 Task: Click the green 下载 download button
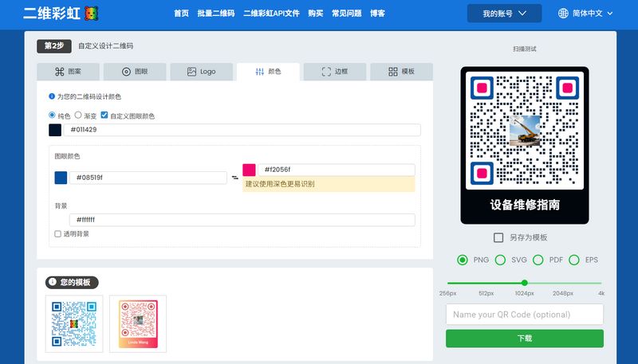(524, 339)
